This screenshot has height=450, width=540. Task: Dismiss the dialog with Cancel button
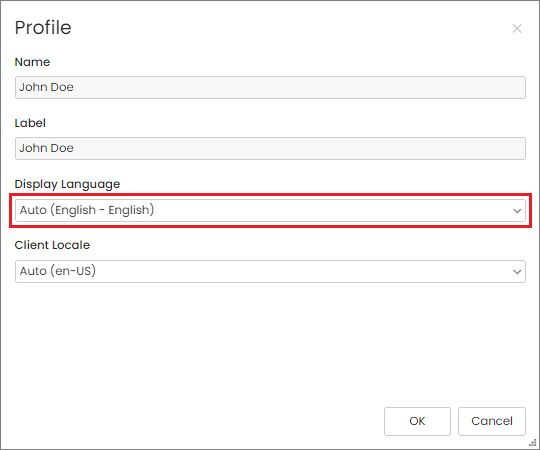coord(492,421)
